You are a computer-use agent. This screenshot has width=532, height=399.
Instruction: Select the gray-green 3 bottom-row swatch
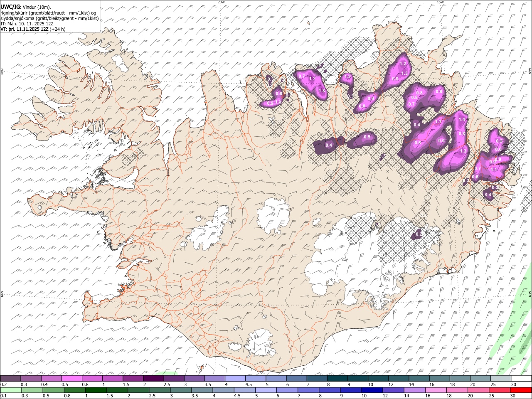pos(181,390)
